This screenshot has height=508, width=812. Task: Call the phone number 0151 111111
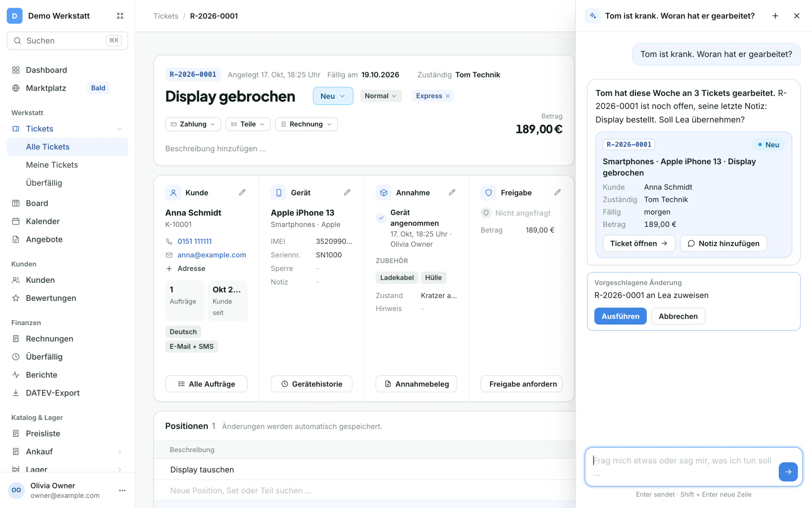[195, 241]
